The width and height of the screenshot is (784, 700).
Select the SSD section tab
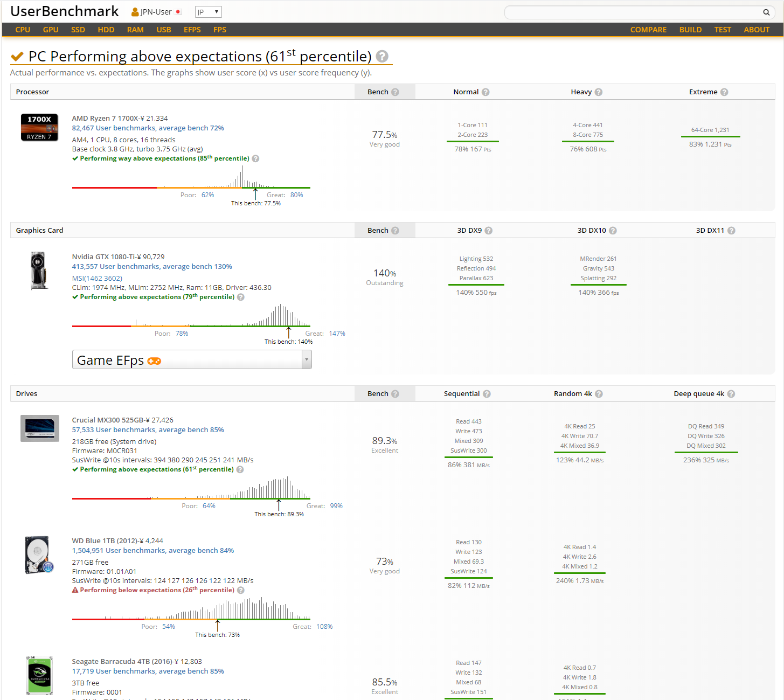pos(78,30)
